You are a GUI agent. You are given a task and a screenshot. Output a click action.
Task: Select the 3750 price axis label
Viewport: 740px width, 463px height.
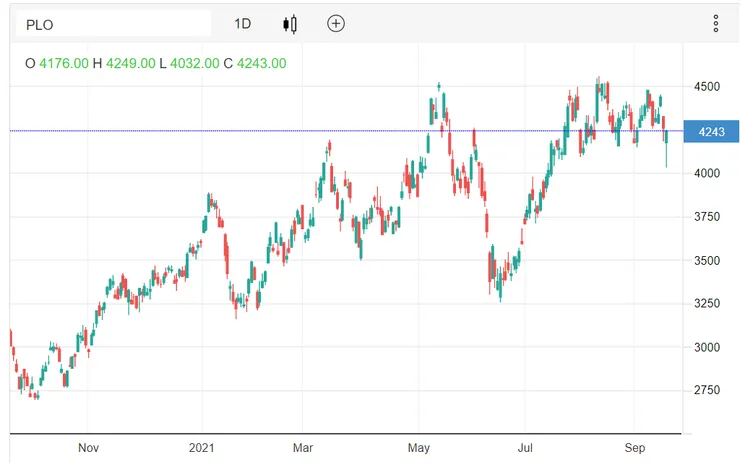(706, 217)
